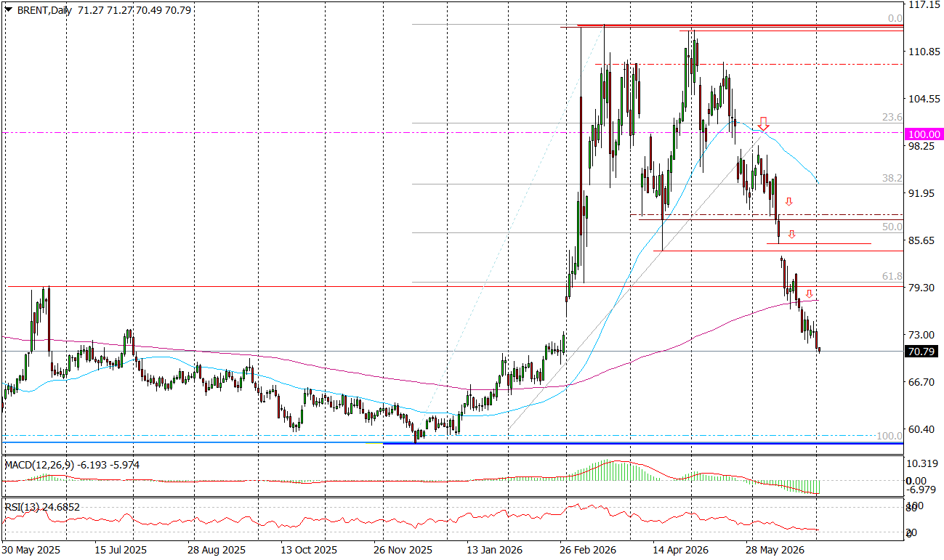The image size is (944, 560).
Task: Select the magenta 100.00 price label
Action: [924, 134]
